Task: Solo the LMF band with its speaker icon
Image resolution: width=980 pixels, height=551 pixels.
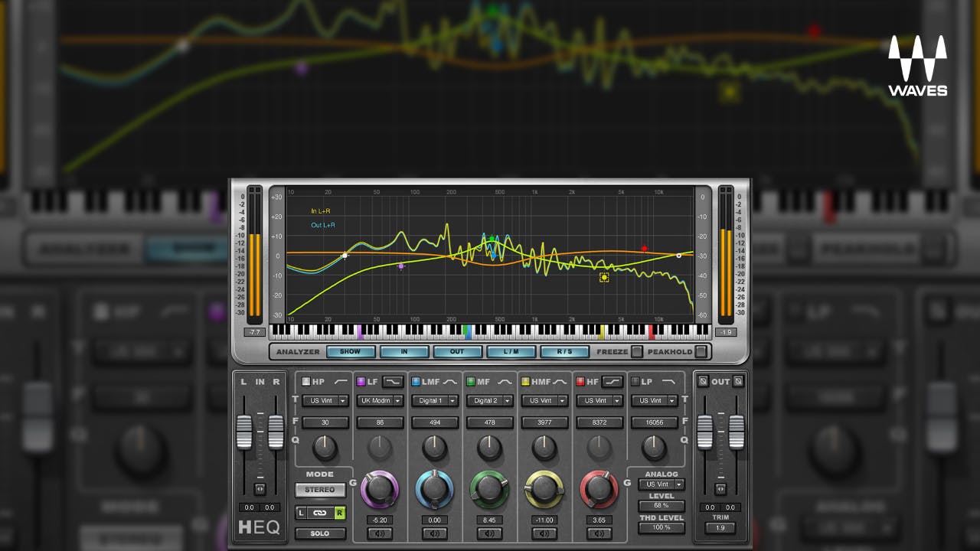Action: (434, 533)
